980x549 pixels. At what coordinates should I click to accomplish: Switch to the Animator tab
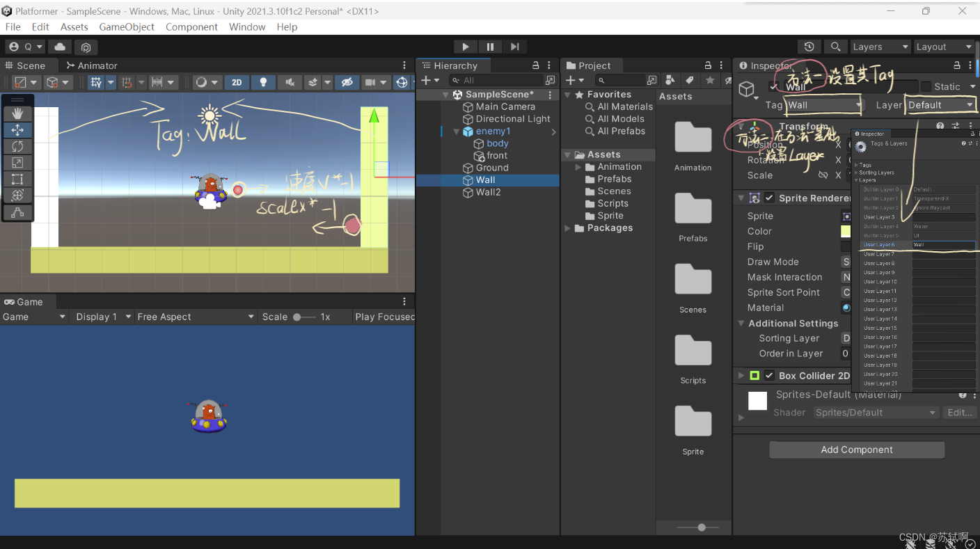click(90, 65)
